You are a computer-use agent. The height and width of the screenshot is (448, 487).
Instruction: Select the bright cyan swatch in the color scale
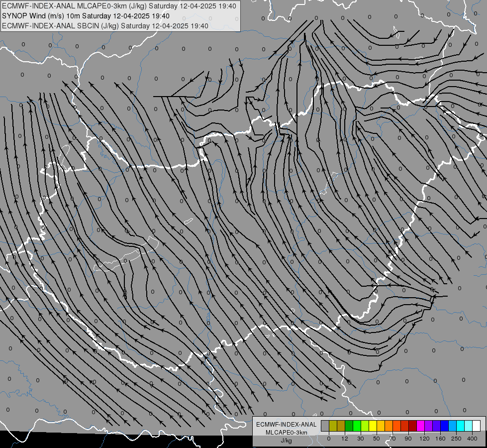coord(460,426)
